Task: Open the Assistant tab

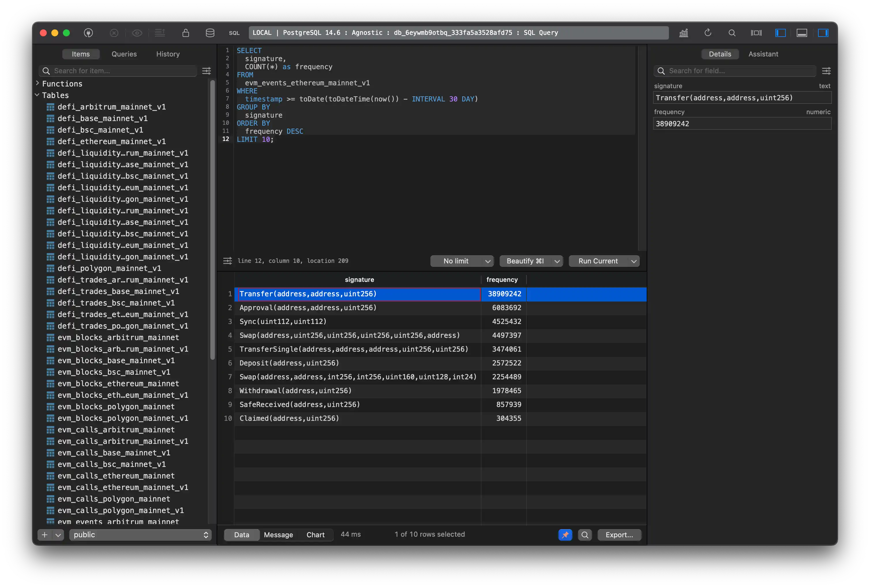Action: pos(763,54)
